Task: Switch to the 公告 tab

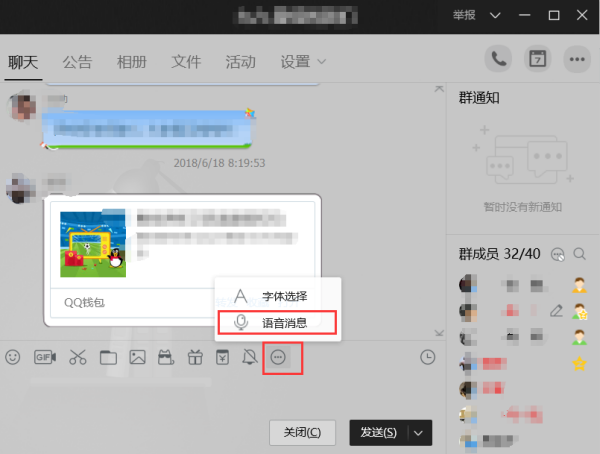Action: coord(77,62)
